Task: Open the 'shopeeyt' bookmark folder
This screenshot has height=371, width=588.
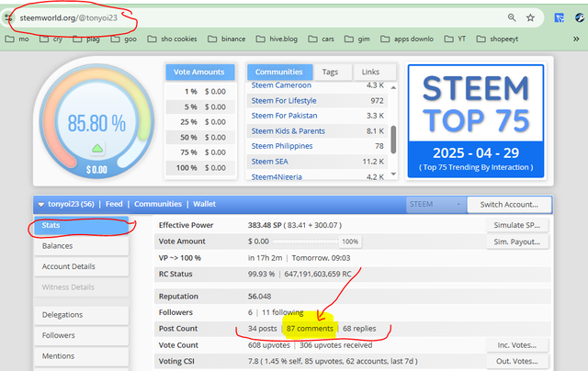Action: coord(497,39)
